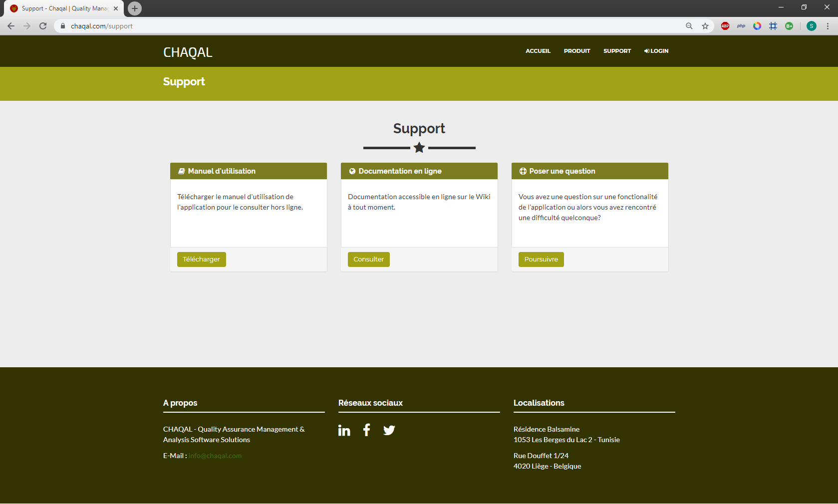This screenshot has width=838, height=504.
Task: Open the php extension icon
Action: [x=741, y=26]
